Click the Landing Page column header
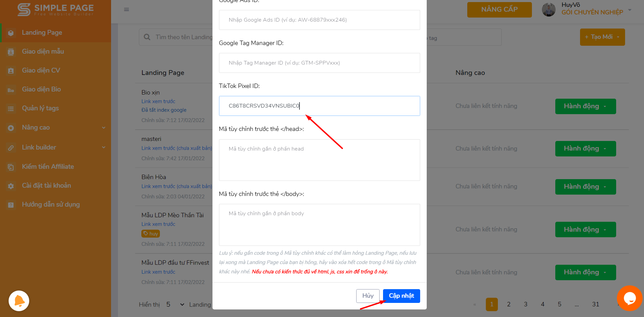This screenshot has height=317, width=644. [x=163, y=73]
